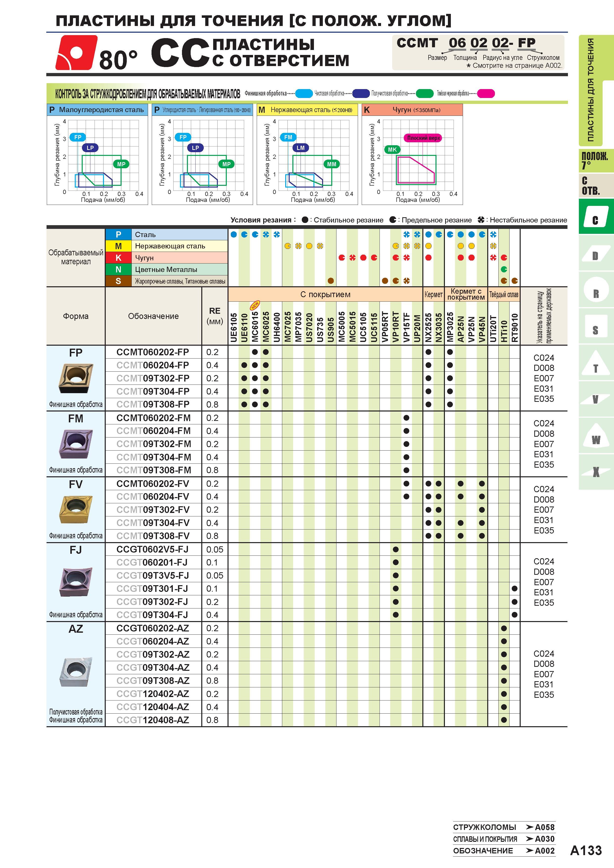Image resolution: width=614 pixels, height=868 pixels.
Task: Select the X insert shape tab
Action: click(596, 472)
